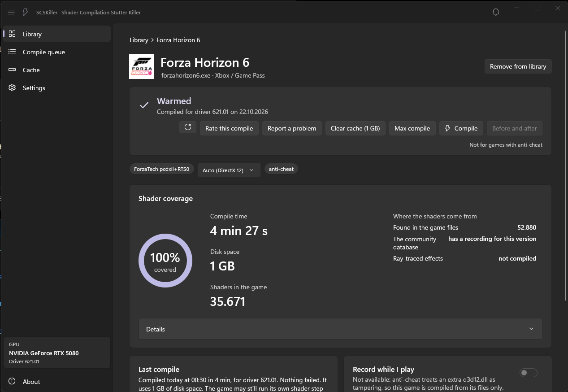Open the notifications bell

pos(496,12)
